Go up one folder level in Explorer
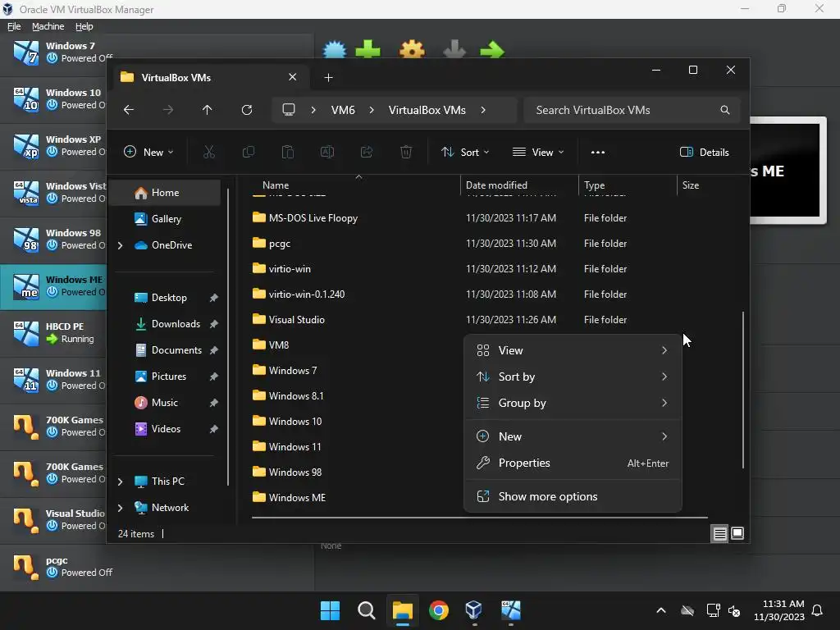 pyautogui.click(x=208, y=110)
